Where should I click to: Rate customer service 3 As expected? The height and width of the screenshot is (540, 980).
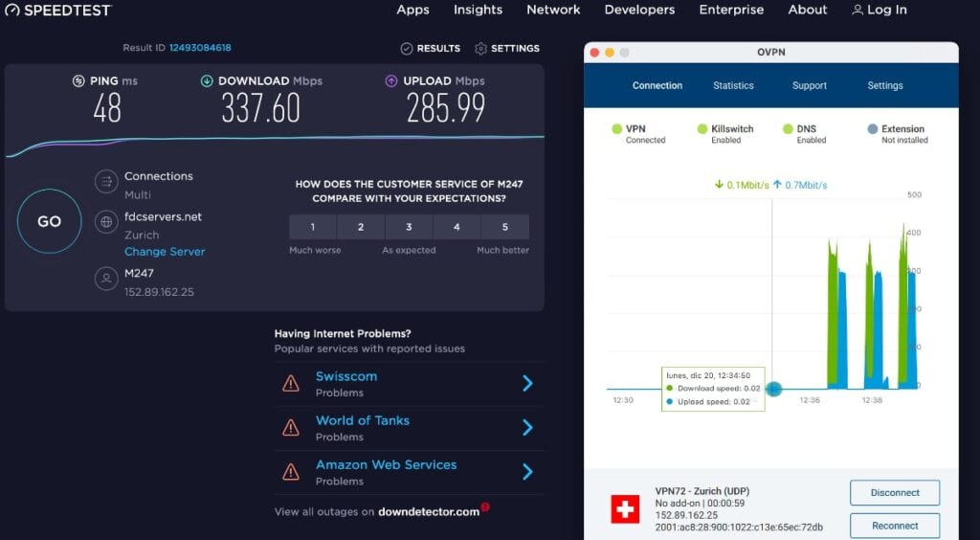click(x=409, y=227)
